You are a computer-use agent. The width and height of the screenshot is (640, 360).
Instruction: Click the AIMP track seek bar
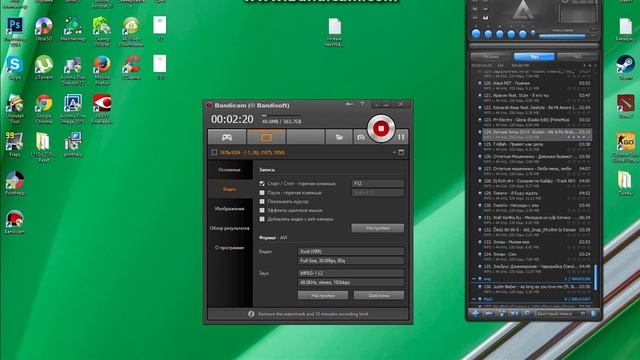click(x=534, y=45)
